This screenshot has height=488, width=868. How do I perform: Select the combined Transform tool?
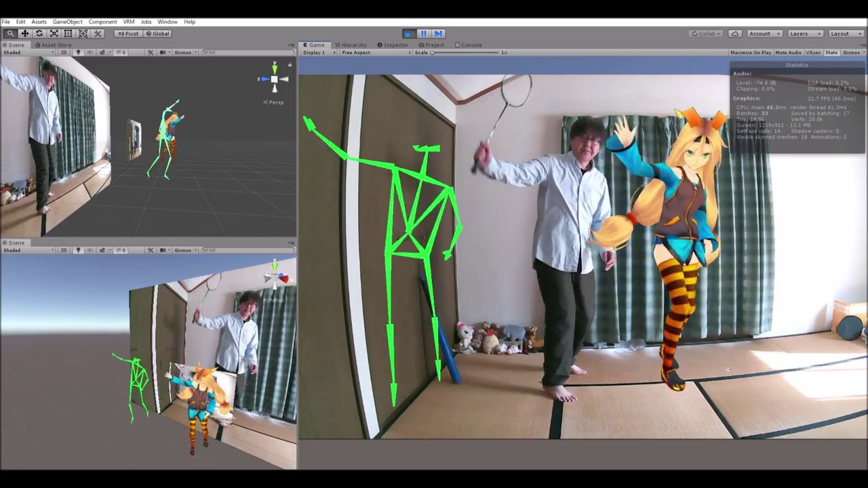83,33
